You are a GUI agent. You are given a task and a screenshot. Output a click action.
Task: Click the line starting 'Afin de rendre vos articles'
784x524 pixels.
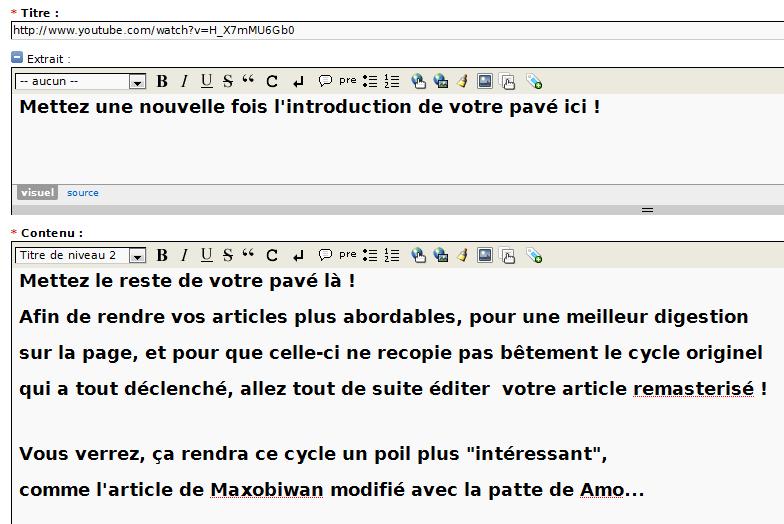point(384,317)
